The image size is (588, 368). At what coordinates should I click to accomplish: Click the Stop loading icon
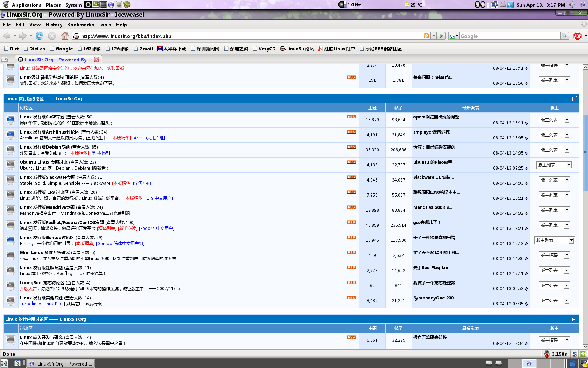(52, 36)
